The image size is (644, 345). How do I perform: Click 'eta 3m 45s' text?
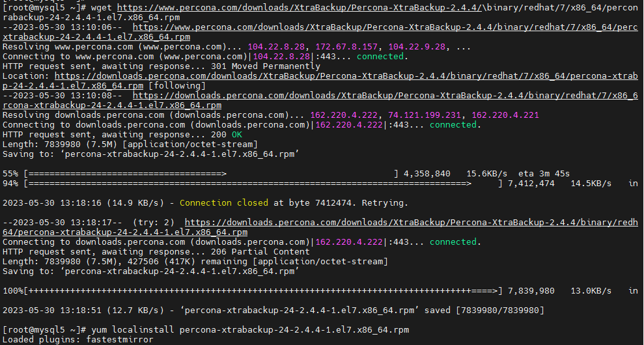point(544,174)
